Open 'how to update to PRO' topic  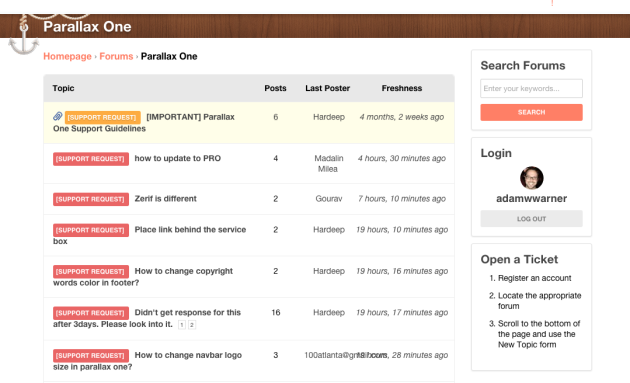(x=178, y=158)
